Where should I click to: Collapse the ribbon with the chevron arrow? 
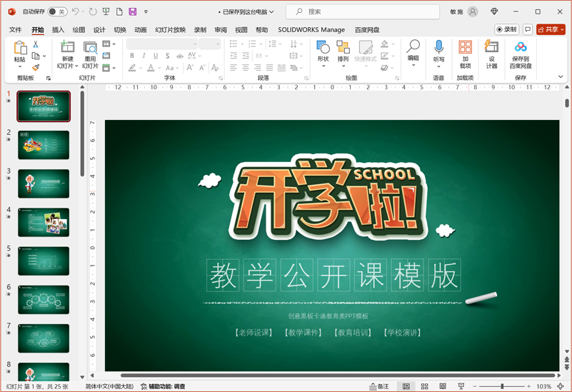tap(561, 77)
